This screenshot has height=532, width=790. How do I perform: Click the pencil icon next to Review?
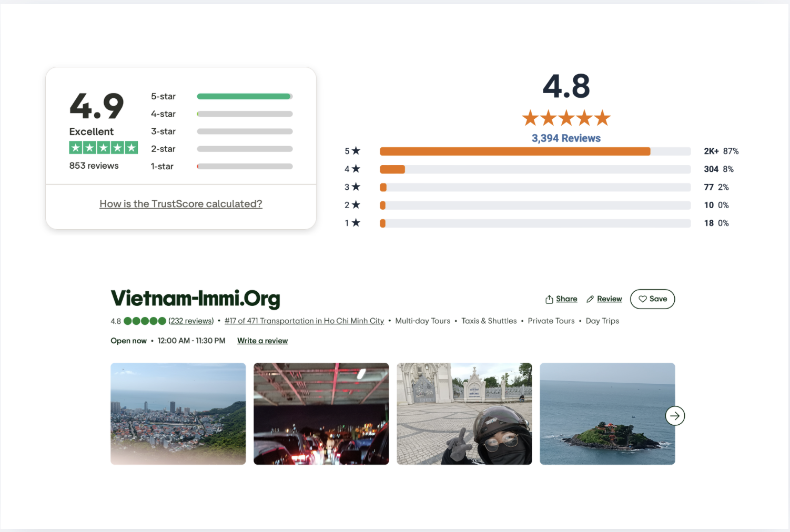590,299
